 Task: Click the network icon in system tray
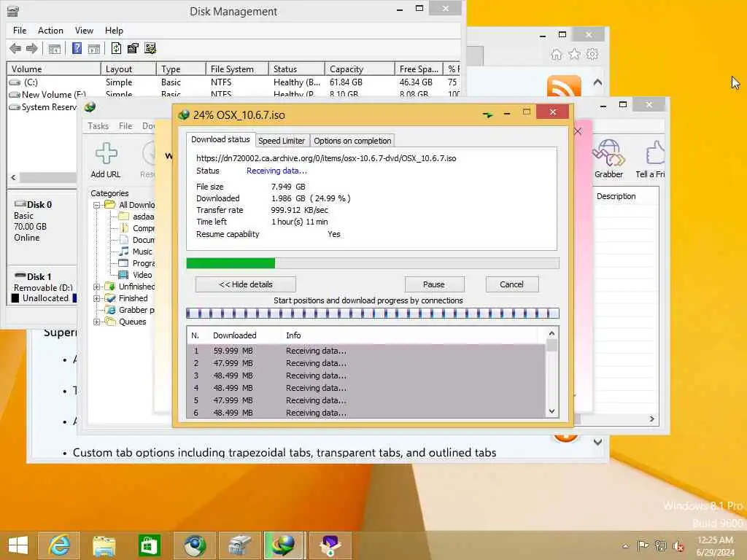[660, 545]
